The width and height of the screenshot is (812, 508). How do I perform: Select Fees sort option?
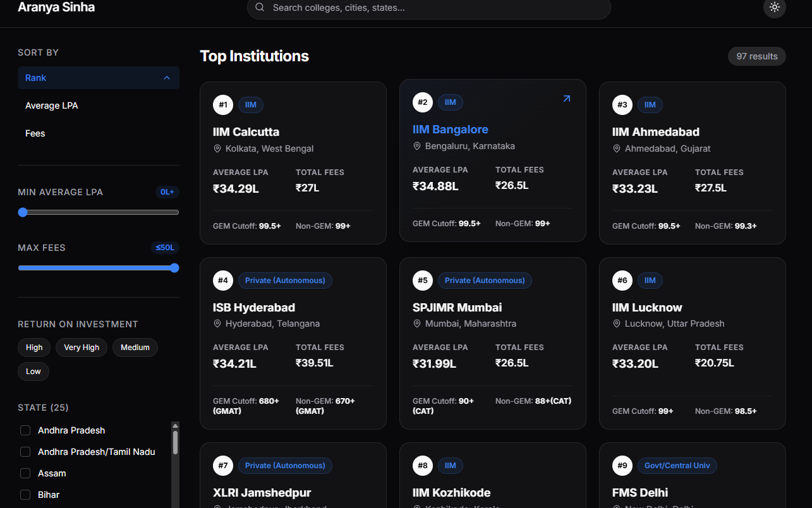pos(99,133)
